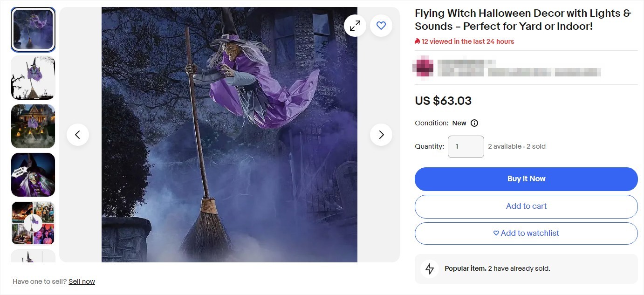This screenshot has width=644, height=295.
Task: Click Add to cart
Action: click(x=526, y=206)
